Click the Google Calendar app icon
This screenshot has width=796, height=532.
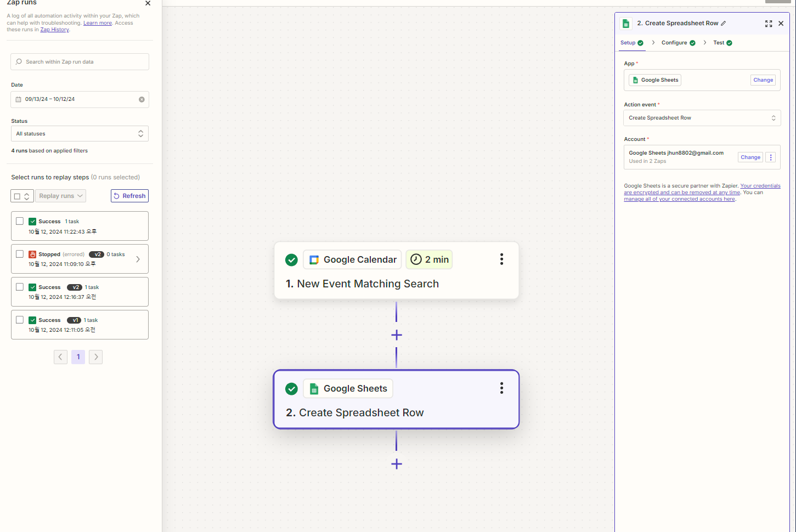tap(314, 259)
